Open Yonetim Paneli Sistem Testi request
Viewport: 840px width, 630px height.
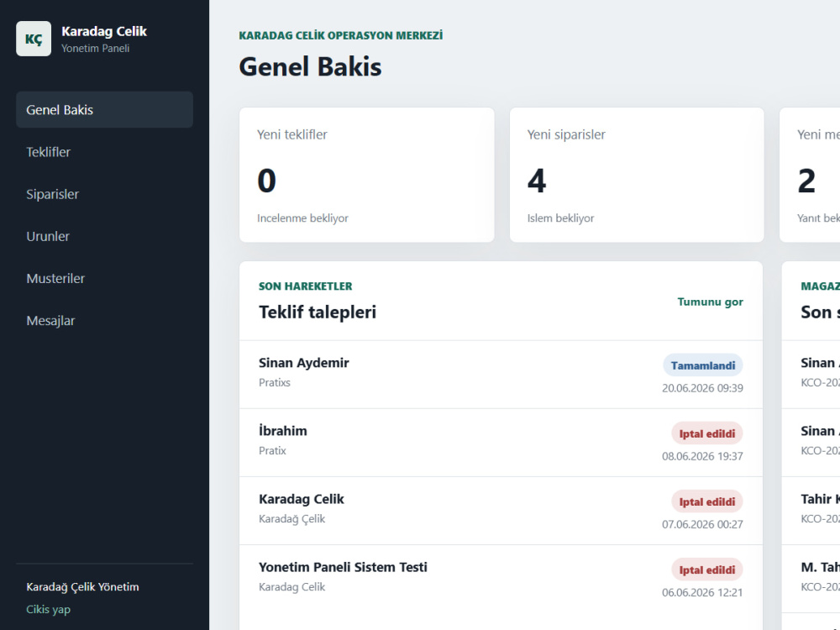501,579
